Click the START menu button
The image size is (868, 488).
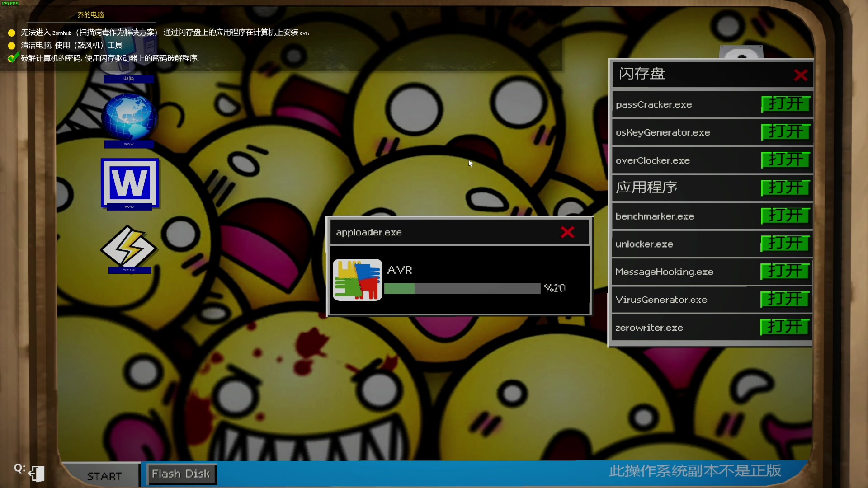(x=104, y=476)
